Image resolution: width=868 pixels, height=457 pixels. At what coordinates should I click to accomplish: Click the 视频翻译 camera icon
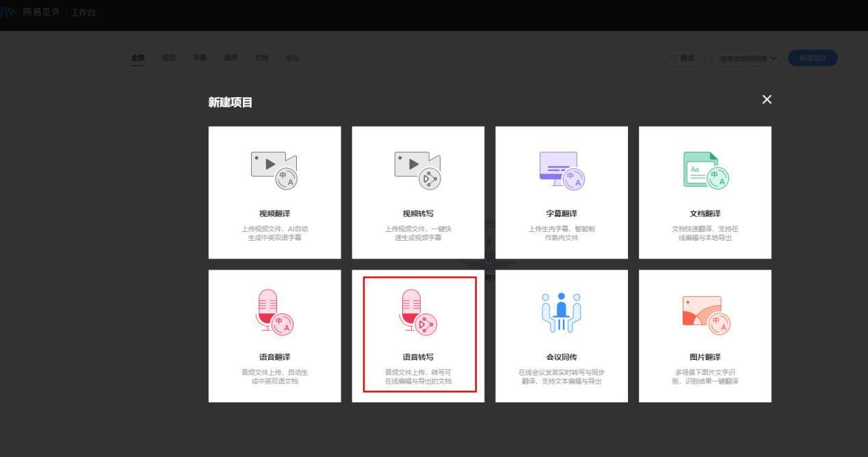(274, 170)
